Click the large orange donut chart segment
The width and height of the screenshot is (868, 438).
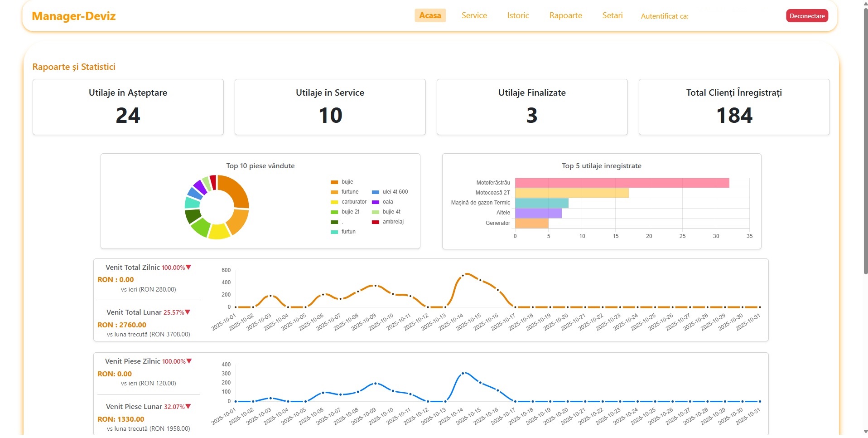click(x=235, y=190)
